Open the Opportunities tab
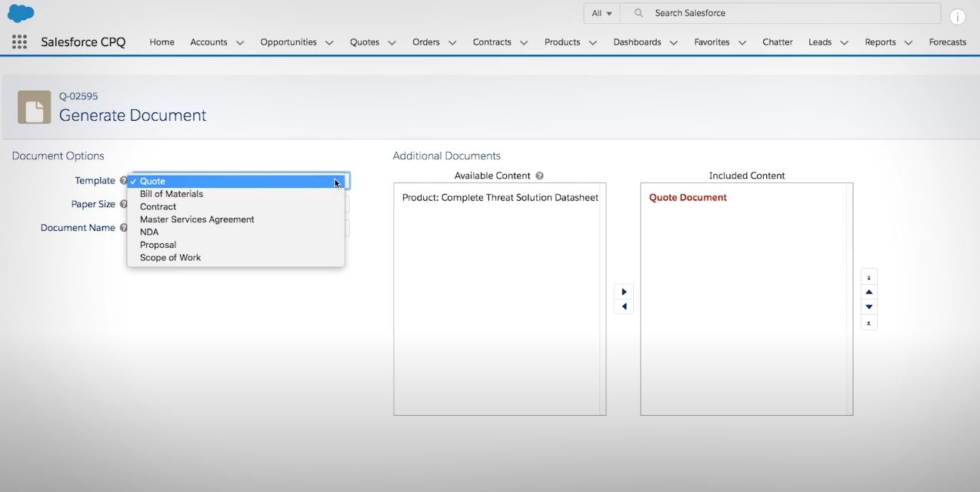980x492 pixels. 288,42
